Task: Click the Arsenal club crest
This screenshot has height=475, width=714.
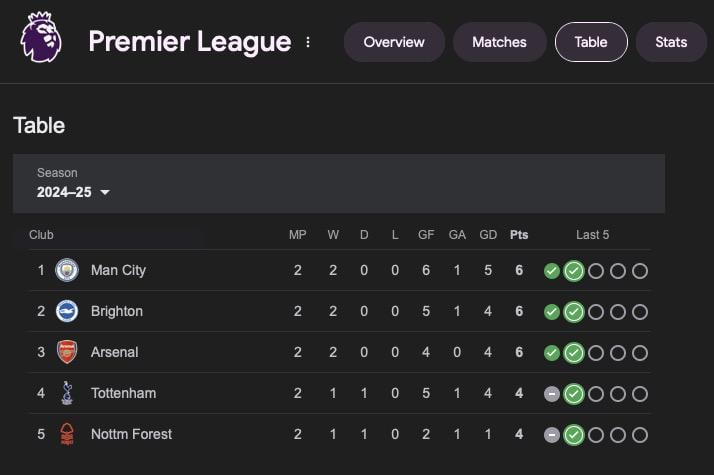Action: [67, 352]
